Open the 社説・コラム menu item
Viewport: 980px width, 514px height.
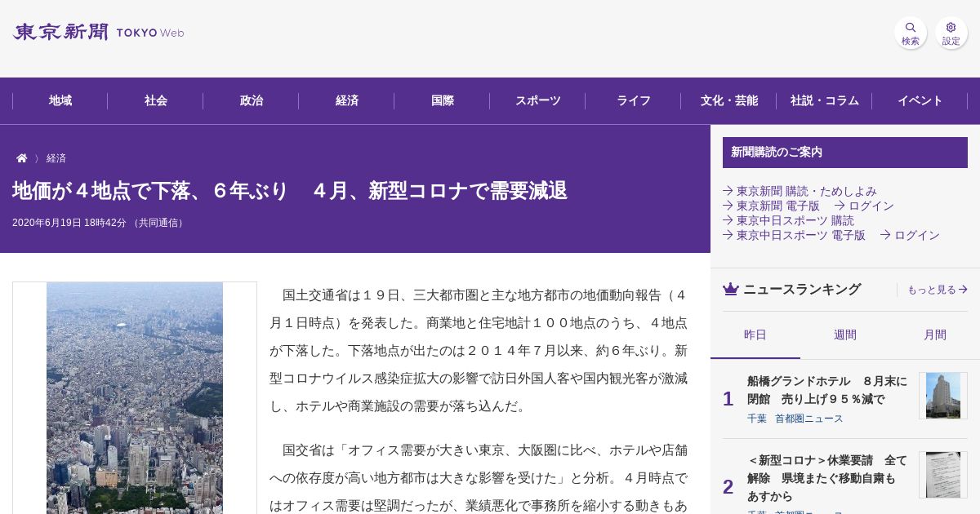825,100
